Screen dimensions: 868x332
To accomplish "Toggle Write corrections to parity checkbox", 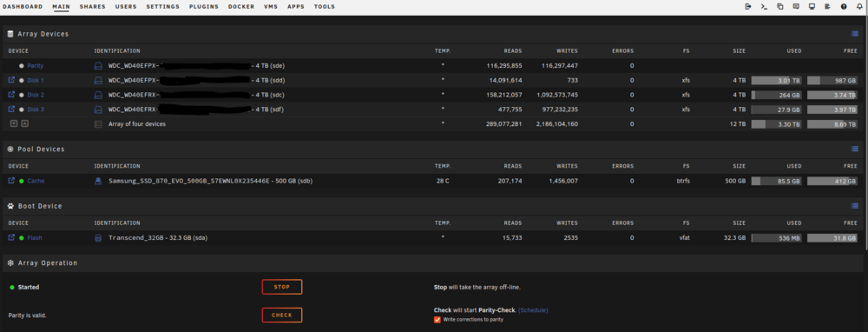I will coord(437,320).
